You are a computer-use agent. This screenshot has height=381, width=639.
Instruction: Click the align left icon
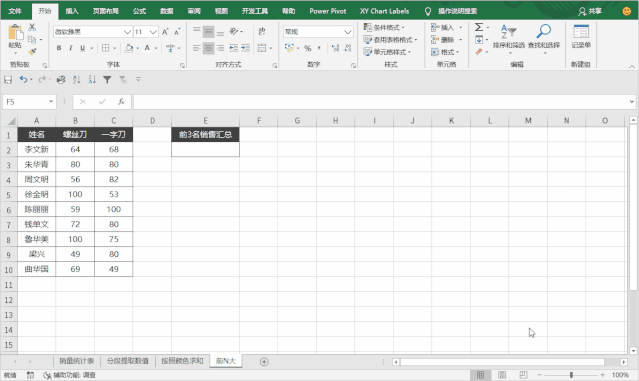click(x=196, y=48)
